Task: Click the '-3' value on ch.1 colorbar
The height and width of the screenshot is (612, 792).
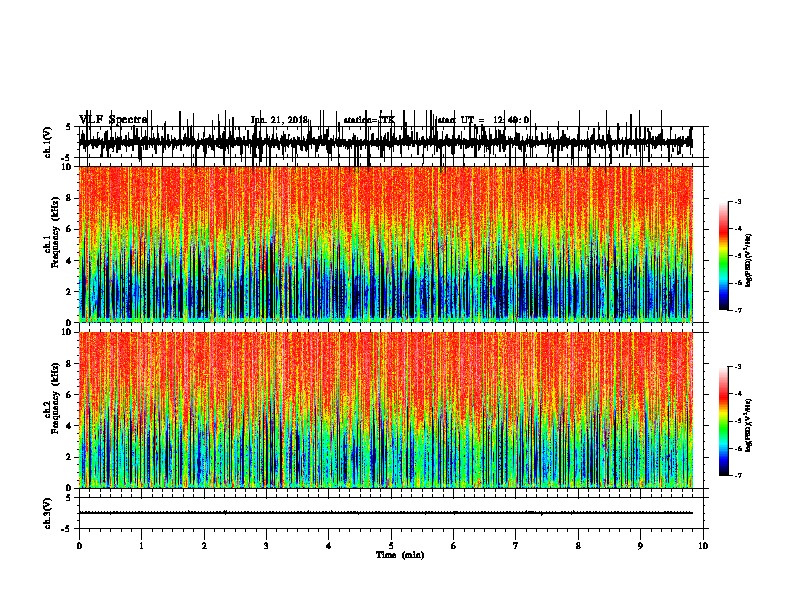Action: pyautogui.click(x=738, y=201)
